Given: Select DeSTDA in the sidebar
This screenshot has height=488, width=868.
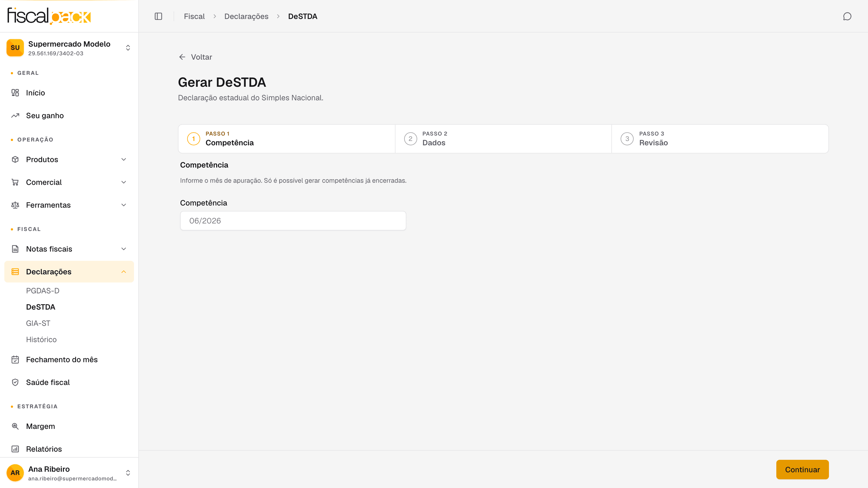Looking at the screenshot, I should 41,307.
